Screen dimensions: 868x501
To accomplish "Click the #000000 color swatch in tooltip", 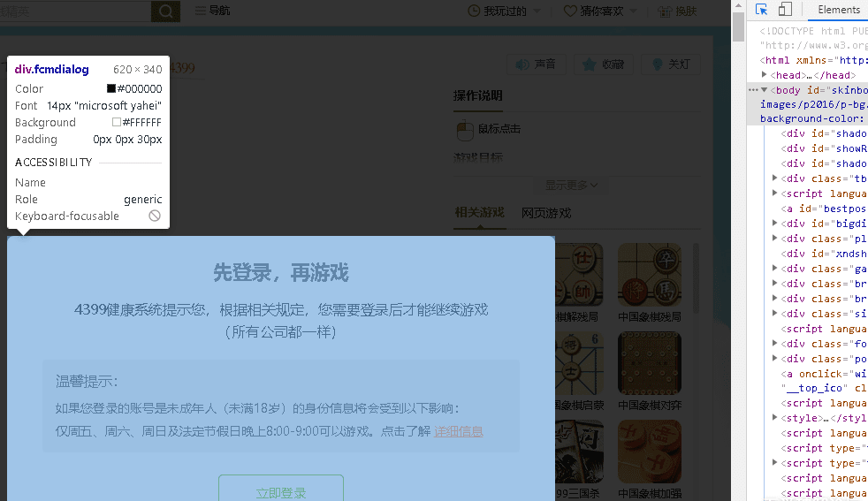I will 111,88.
